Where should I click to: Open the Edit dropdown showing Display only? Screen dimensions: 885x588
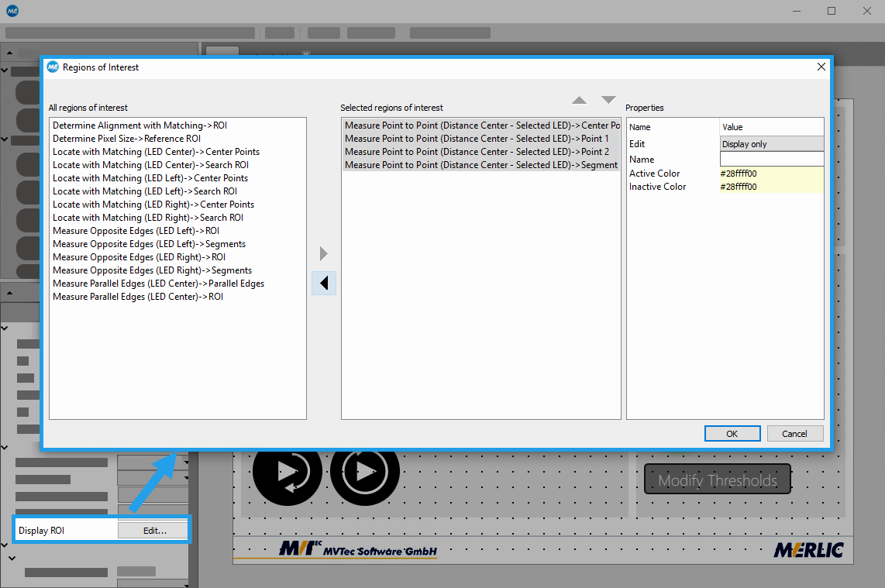[771, 144]
